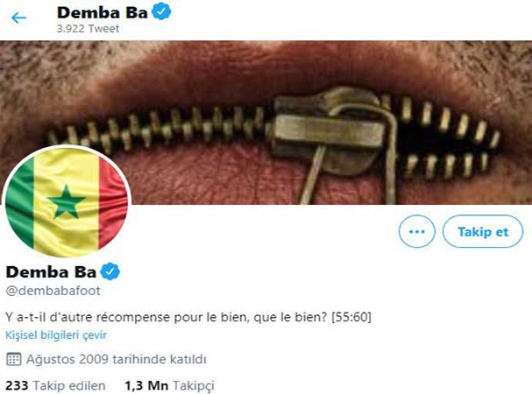Click the Demba Ba title in header
532x394 pixels.
[x=103, y=13]
